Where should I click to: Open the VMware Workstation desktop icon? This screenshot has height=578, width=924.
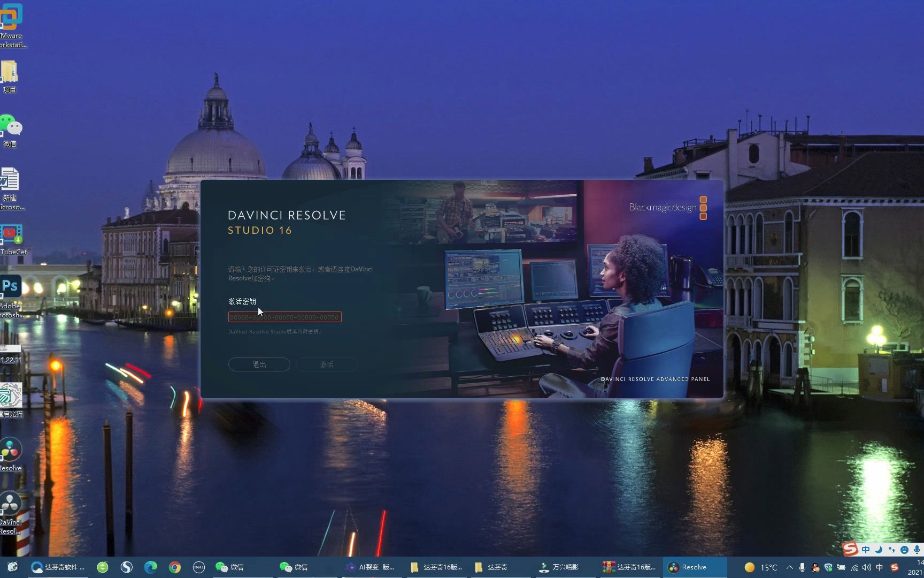pyautogui.click(x=12, y=26)
